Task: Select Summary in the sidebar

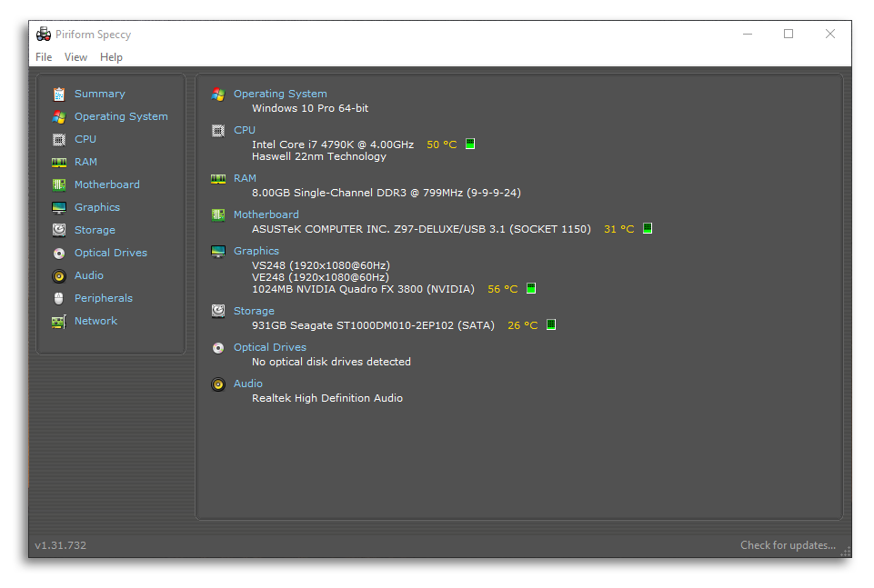Action: coord(100,95)
